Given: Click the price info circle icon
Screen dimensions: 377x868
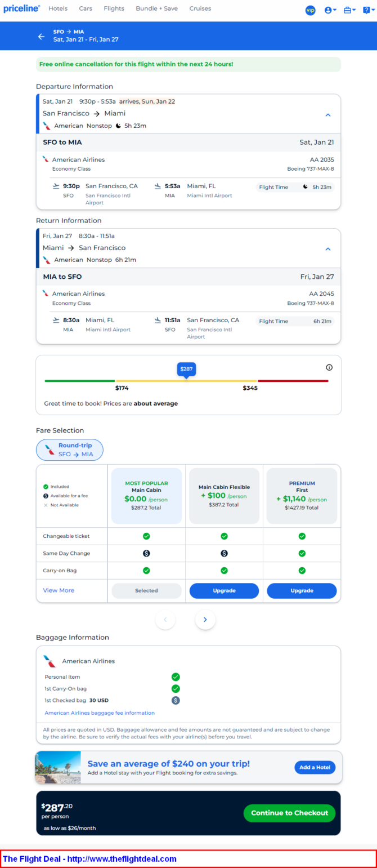Looking at the screenshot, I should click(x=329, y=367).
